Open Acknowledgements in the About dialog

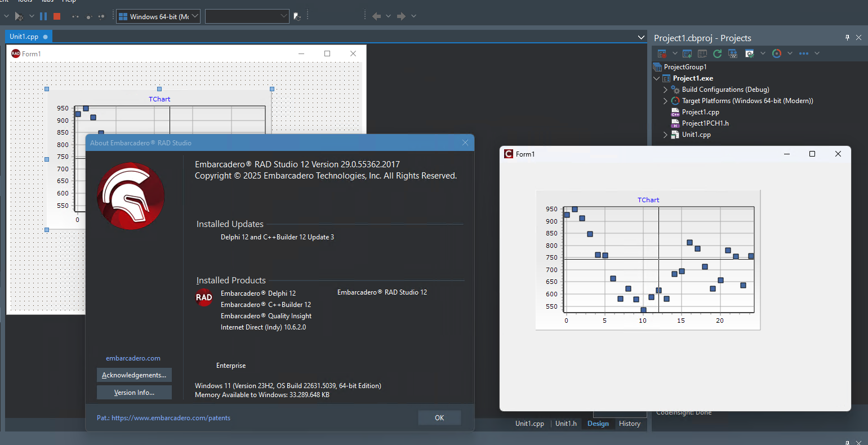click(x=134, y=375)
